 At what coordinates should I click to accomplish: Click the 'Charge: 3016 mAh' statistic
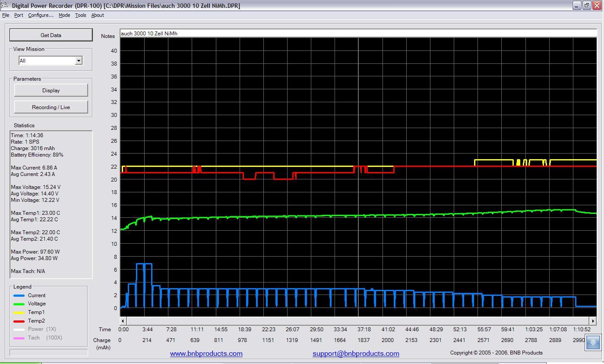[33, 148]
